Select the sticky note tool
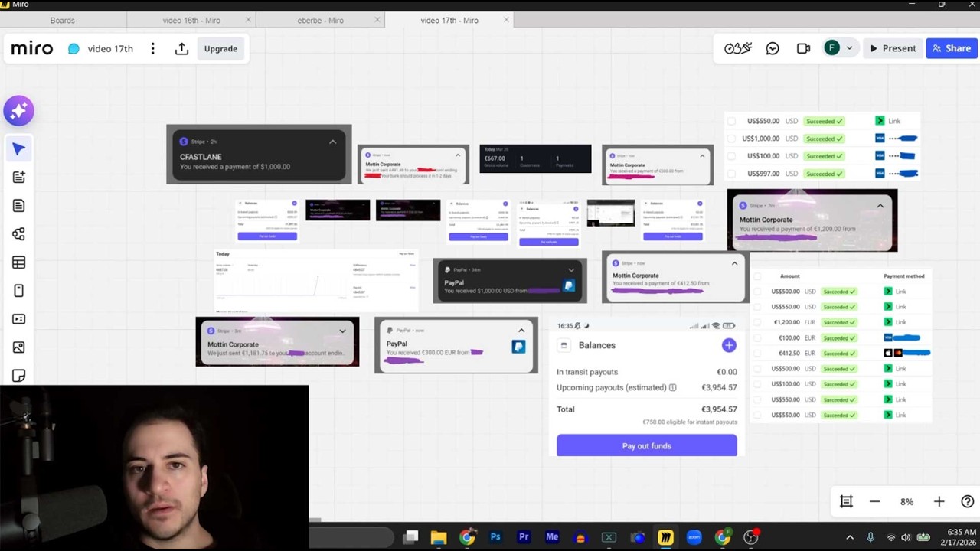Image resolution: width=980 pixels, height=551 pixels. click(18, 375)
